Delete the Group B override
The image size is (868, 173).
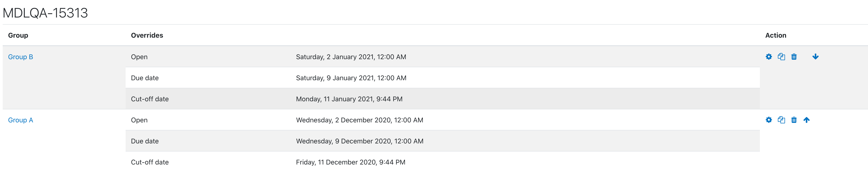pos(794,56)
